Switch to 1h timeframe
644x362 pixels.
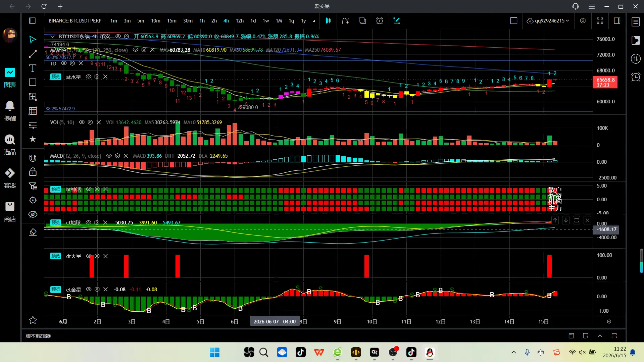(x=202, y=21)
